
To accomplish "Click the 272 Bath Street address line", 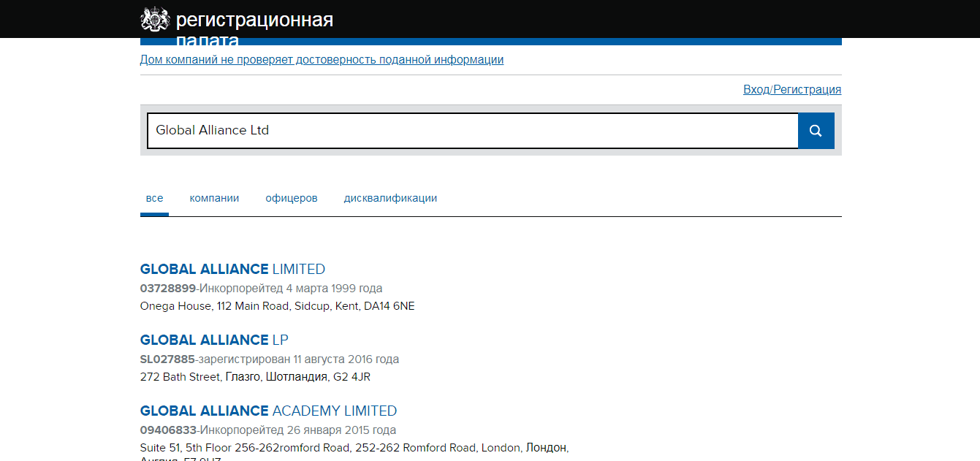I will [x=257, y=377].
